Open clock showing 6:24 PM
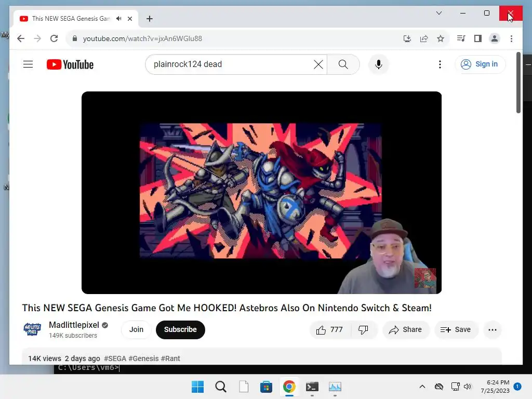Image resolution: width=532 pixels, height=399 pixels. click(x=495, y=387)
